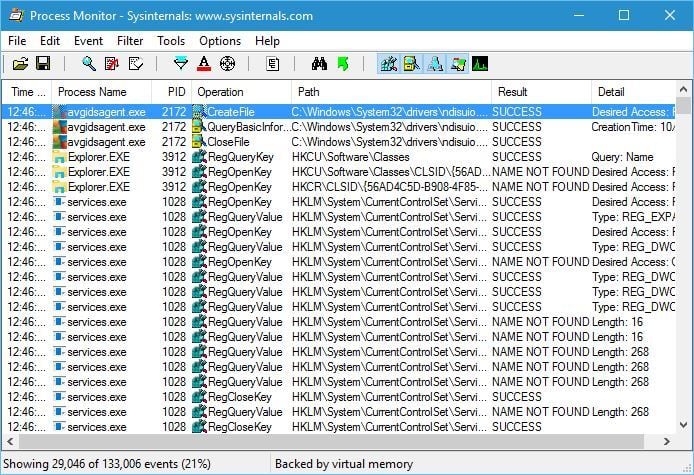This screenshot has height=475, width=694.
Task: Sort by the PID column header
Action: tap(172, 92)
